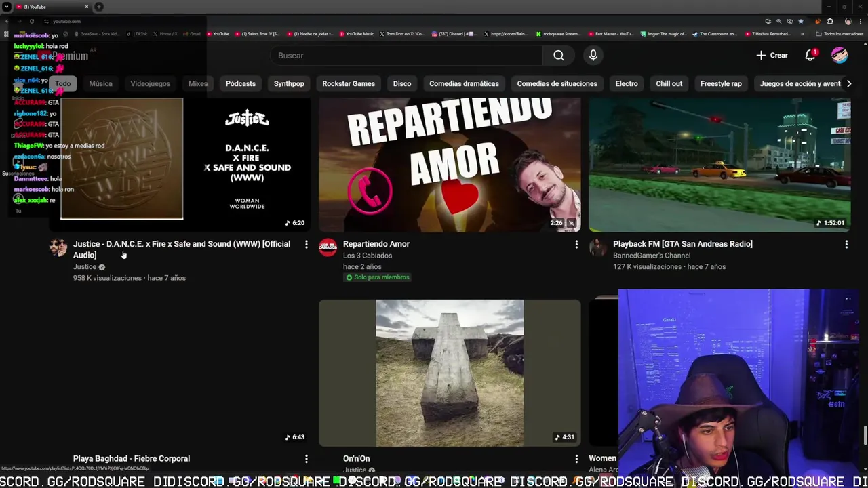Select the Mixes filter chip
This screenshot has height=488, width=868.
(198, 83)
